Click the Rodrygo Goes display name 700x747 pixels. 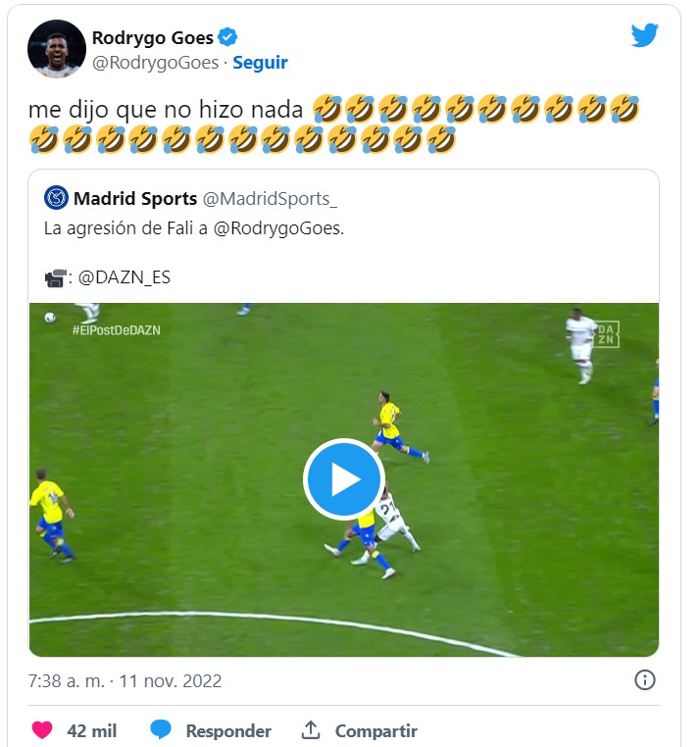coord(152,38)
